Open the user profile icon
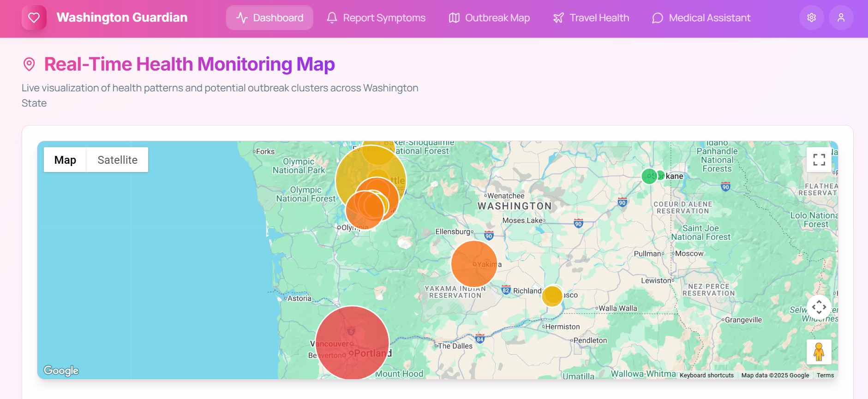This screenshot has width=868, height=399. tap(841, 18)
